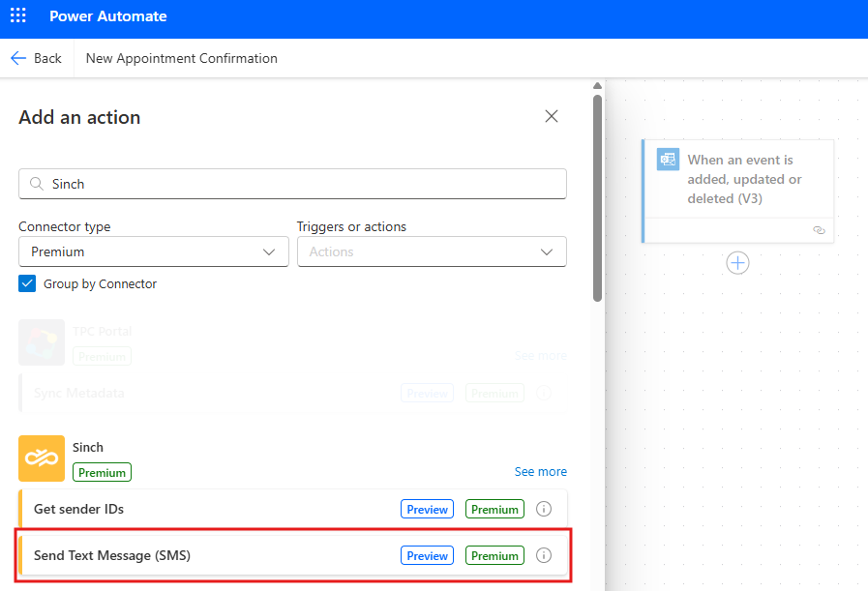
Task: Click the TPC Portal connector logo
Action: [x=42, y=342]
